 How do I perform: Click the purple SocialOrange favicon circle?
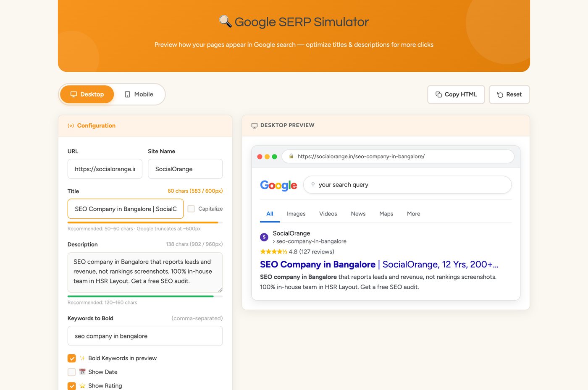(264, 237)
